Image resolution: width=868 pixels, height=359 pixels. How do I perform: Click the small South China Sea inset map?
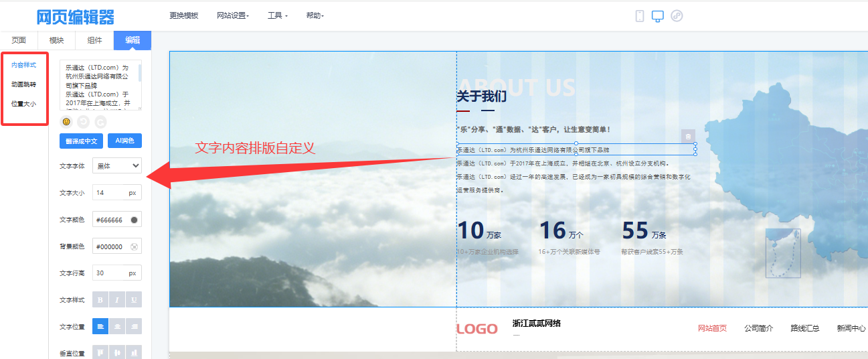782,253
